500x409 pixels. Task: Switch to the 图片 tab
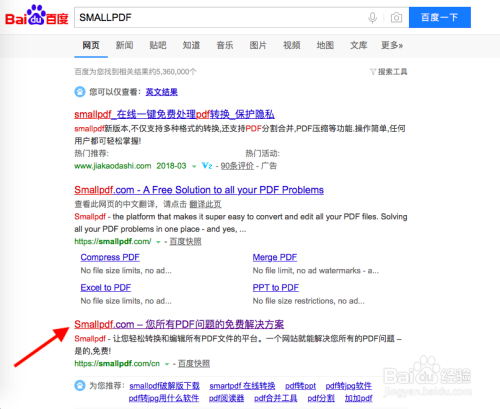[x=258, y=45]
